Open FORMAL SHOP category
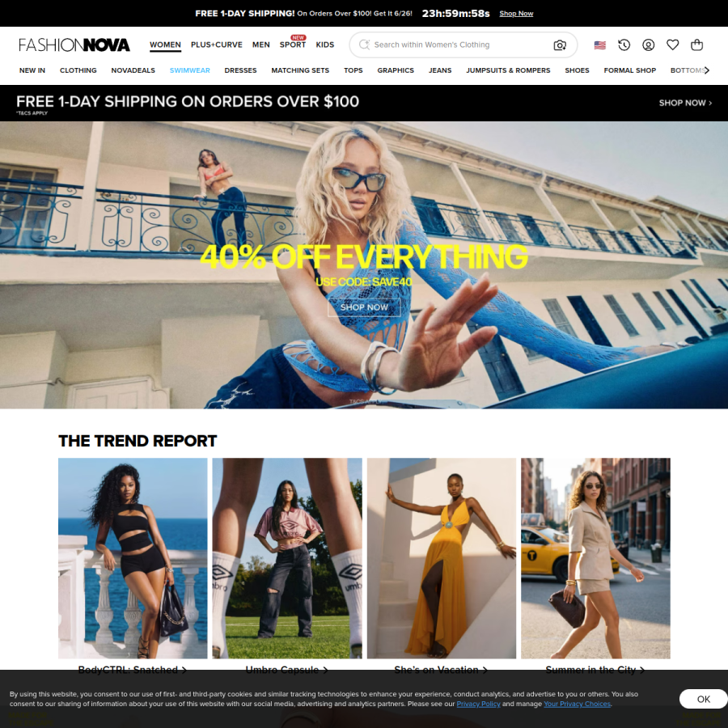 point(629,70)
